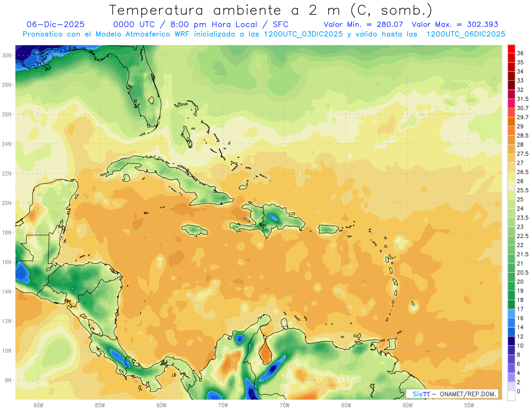This screenshot has width=532, height=411.
Task: Click the '6' value on the color scale
Action: 519,364
